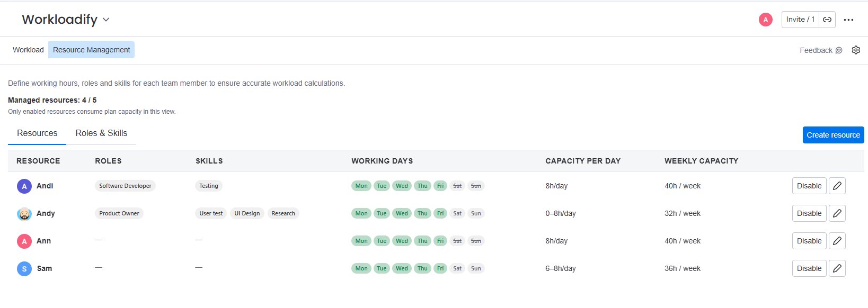Disable the Andy resource
868x308 pixels.
[809, 213]
